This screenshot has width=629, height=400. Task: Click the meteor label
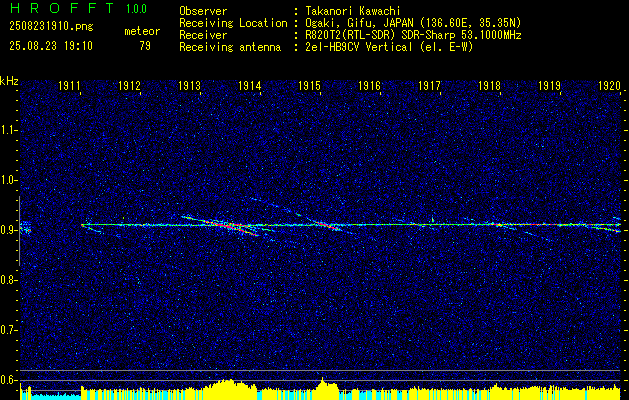[142, 31]
